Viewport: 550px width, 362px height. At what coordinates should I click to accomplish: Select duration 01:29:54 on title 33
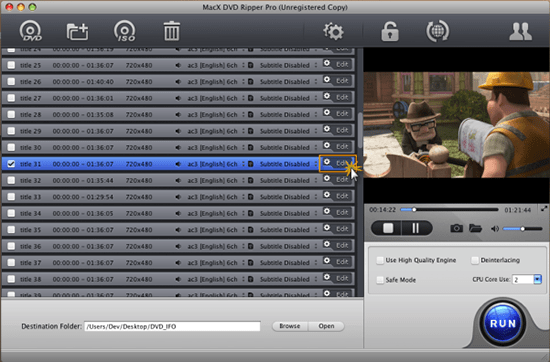100,197
